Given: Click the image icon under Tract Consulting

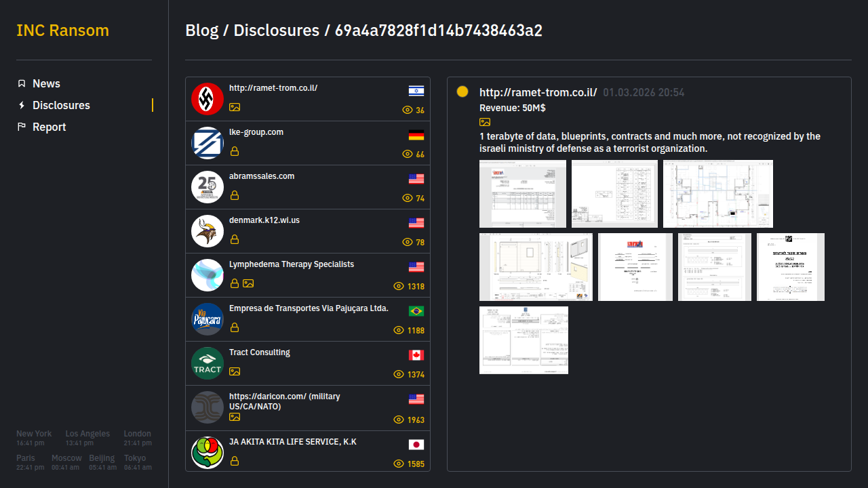Looking at the screenshot, I should point(235,371).
